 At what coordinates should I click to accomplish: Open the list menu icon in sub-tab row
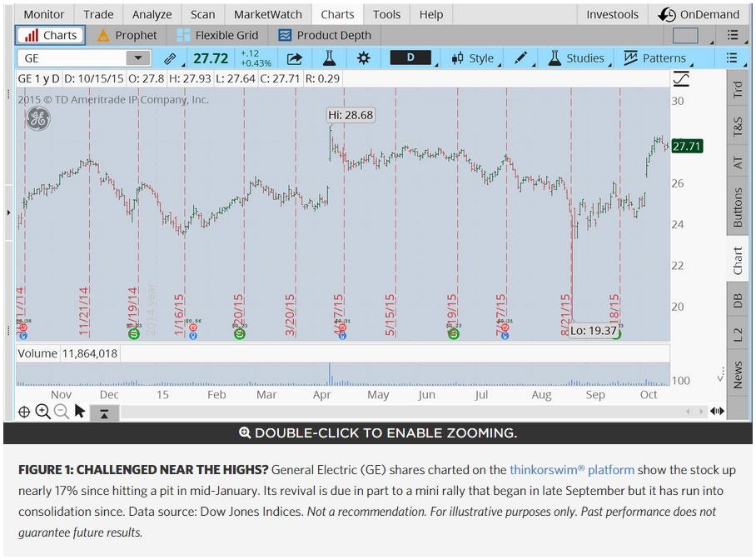pos(733,35)
